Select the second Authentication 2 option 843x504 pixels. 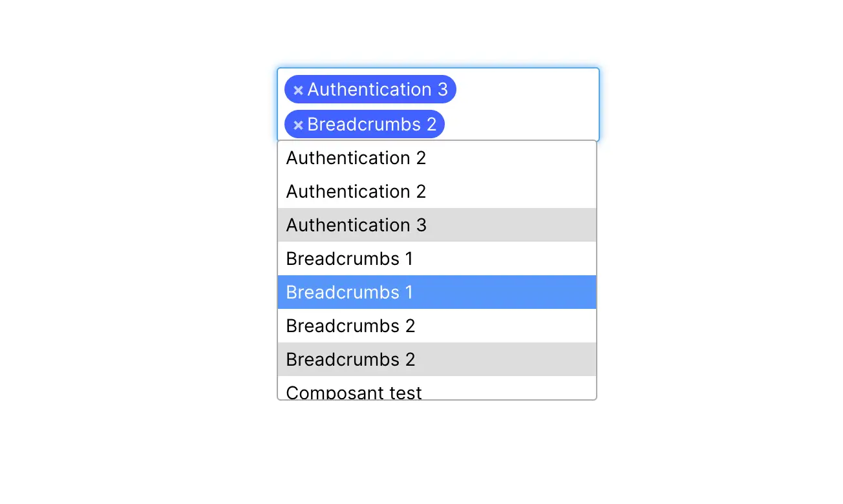coord(437,191)
